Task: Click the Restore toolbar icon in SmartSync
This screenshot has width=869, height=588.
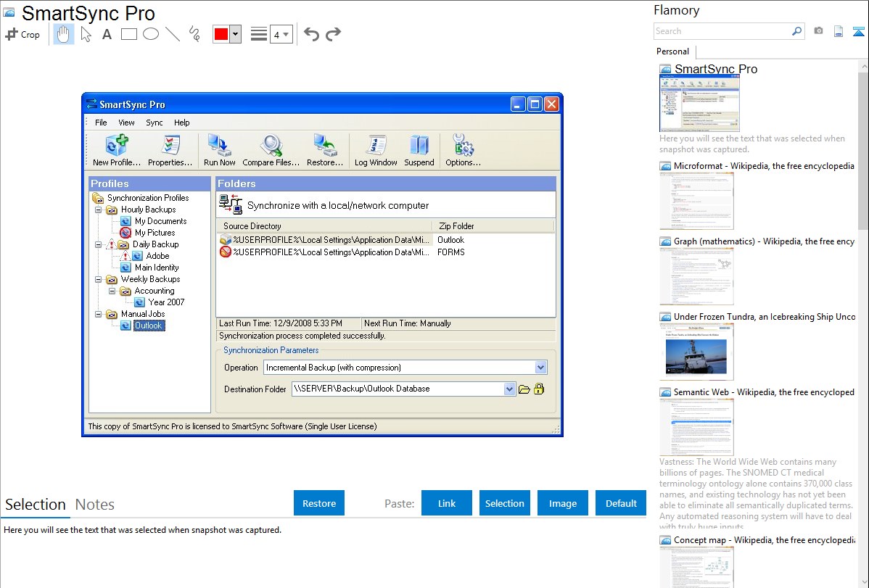Action: [325, 150]
